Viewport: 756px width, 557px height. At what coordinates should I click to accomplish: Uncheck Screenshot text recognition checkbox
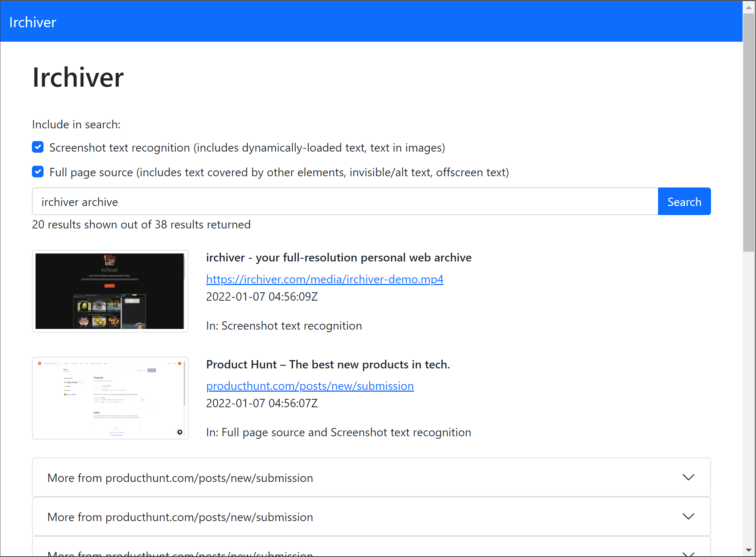click(x=38, y=147)
